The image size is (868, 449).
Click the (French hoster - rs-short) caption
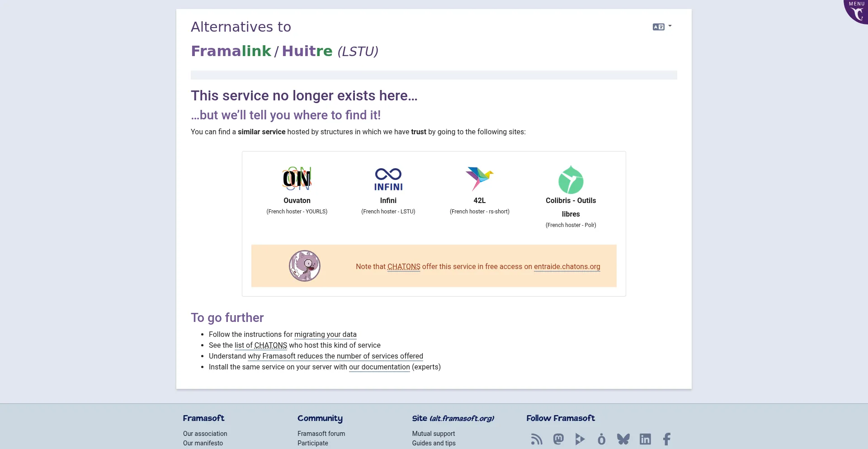[480, 212]
